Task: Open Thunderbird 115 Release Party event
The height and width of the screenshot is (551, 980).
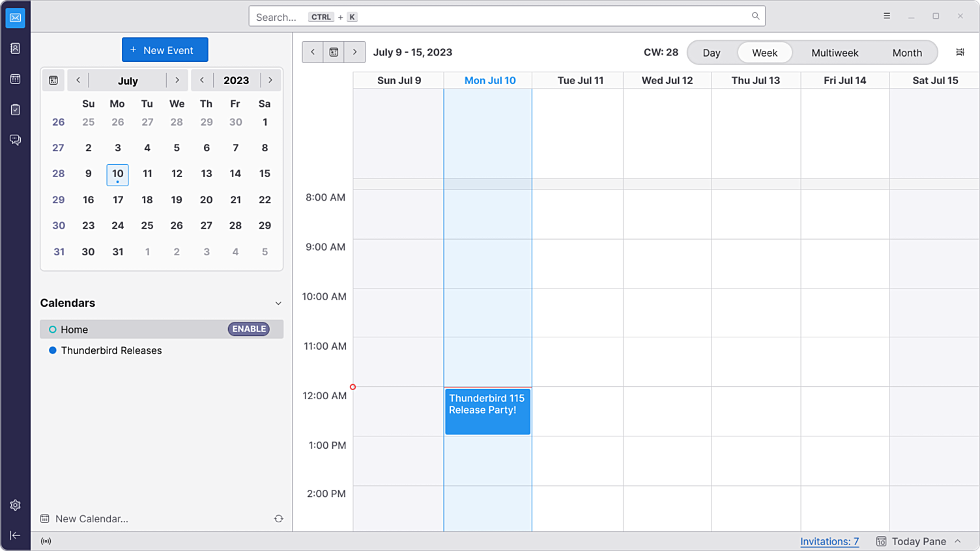Action: pos(487,412)
